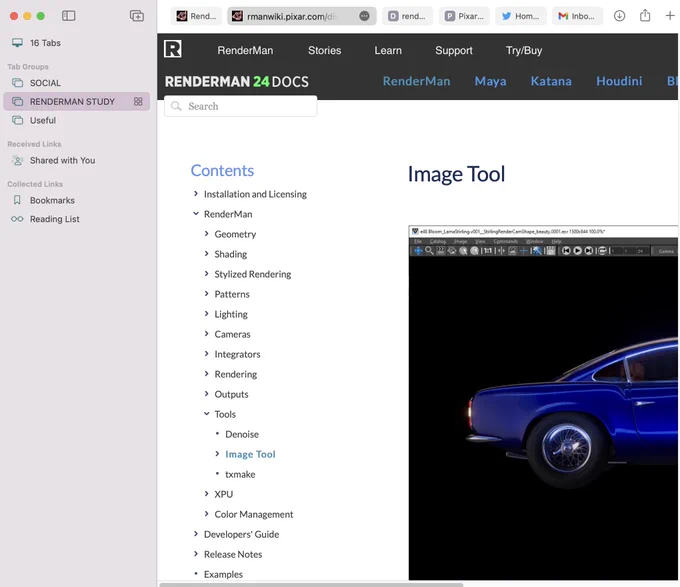The height and width of the screenshot is (587, 680).
Task: Expand the Lighting chevron
Action: pyautogui.click(x=206, y=313)
